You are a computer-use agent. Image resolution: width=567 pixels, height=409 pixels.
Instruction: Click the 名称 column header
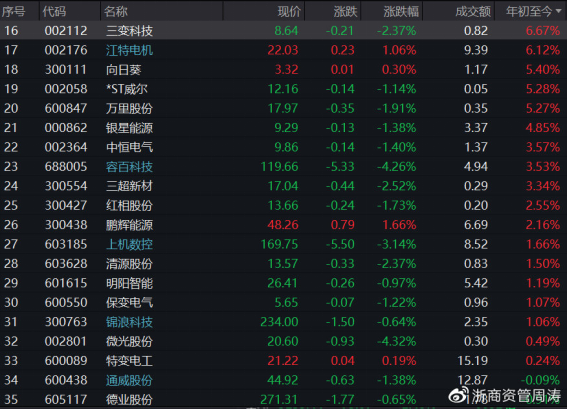click(116, 12)
